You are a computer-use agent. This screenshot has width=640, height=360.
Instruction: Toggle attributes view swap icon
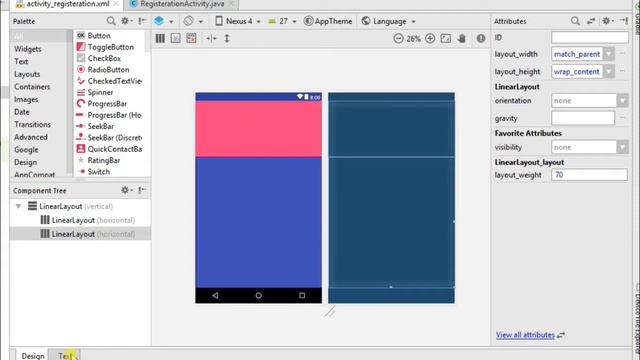click(x=591, y=21)
